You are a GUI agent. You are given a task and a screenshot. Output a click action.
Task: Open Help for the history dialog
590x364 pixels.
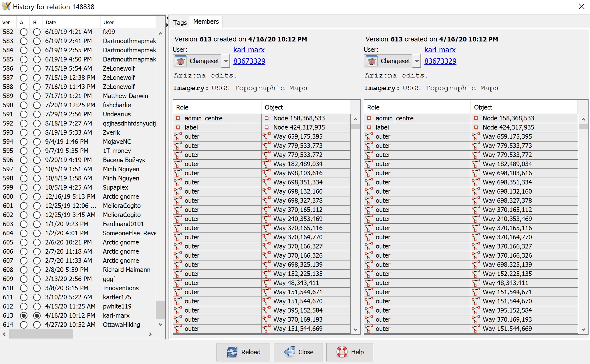coord(350,352)
